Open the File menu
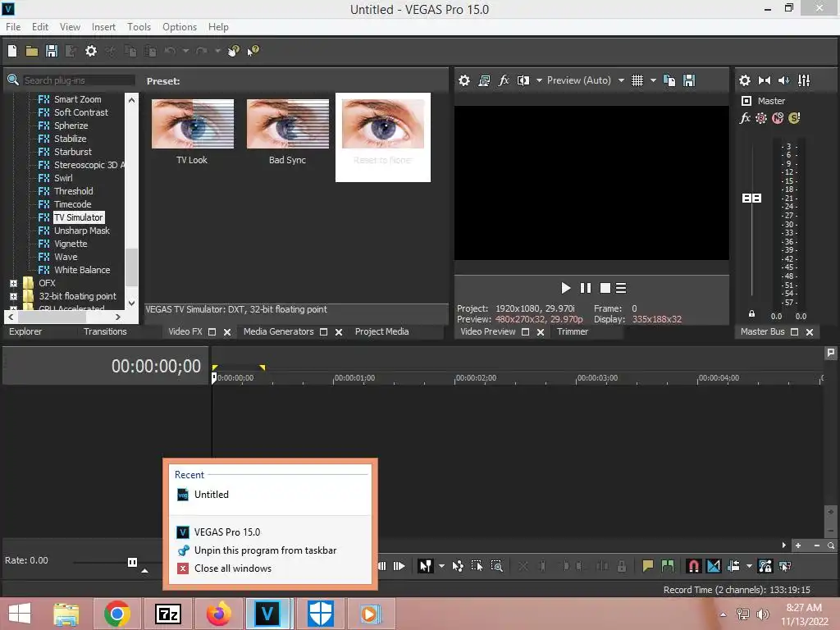Image resolution: width=840 pixels, height=630 pixels. click(13, 27)
